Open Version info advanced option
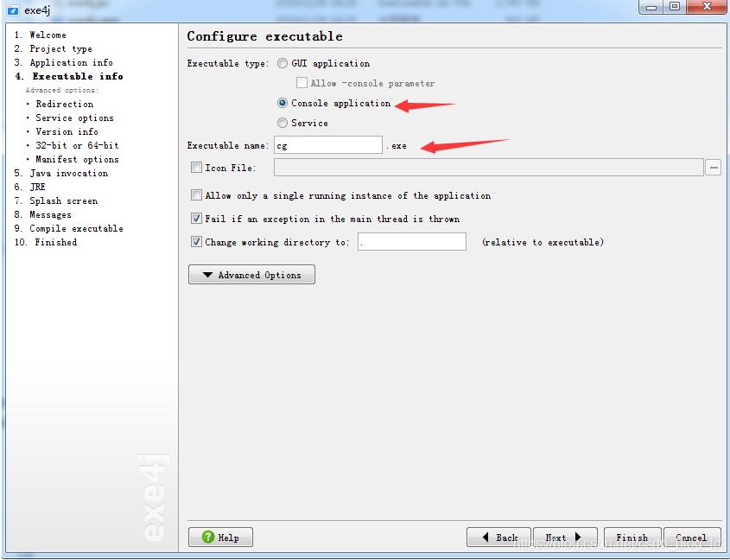 tap(67, 132)
